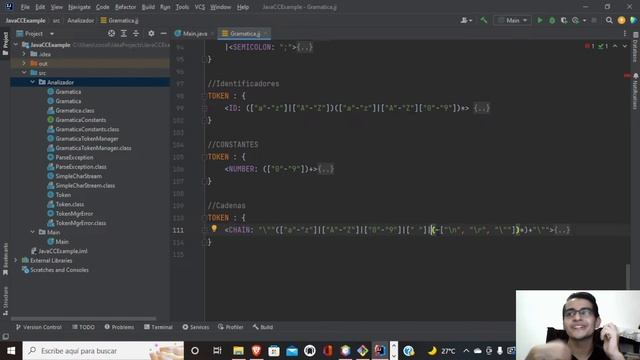Open Project panel settings gear

click(151, 33)
